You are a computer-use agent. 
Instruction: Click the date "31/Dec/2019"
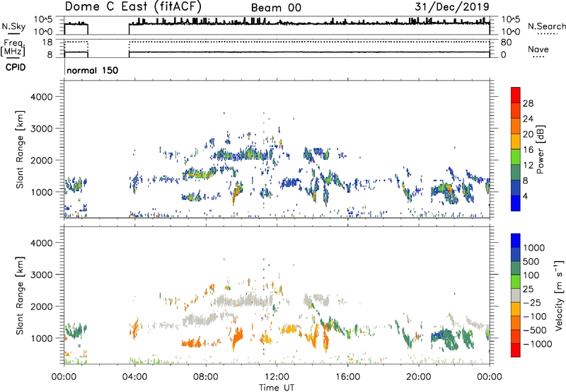click(x=452, y=6)
